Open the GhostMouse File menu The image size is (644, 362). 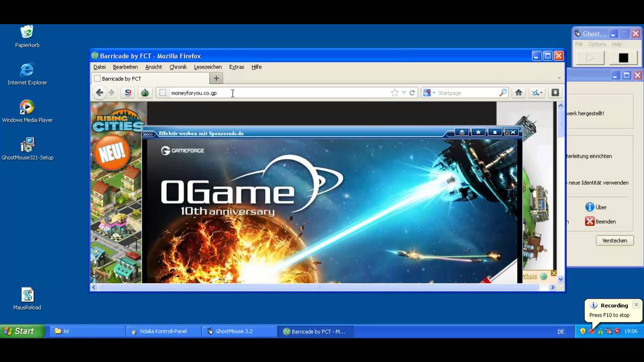(579, 44)
